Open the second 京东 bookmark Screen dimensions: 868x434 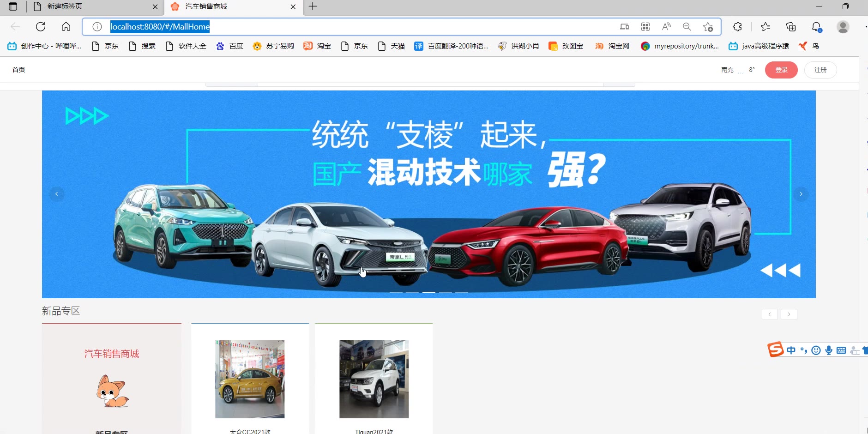355,46
